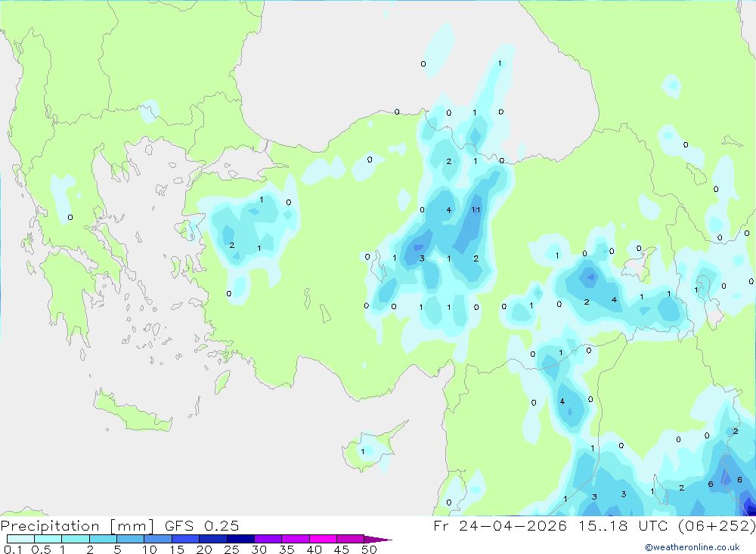756x554 pixels.
Task: Select the '15' legend scale label
Action: click(x=177, y=549)
